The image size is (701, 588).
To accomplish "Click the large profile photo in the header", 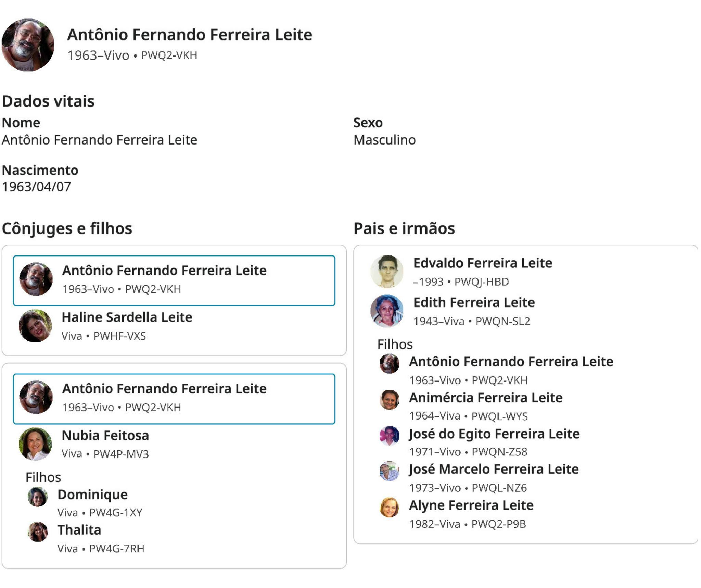I will [28, 45].
